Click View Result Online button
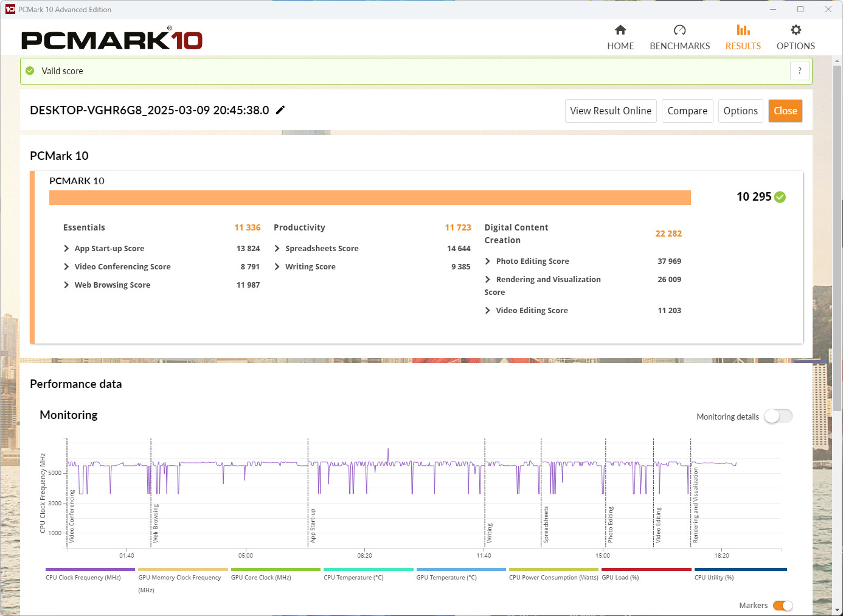 coord(611,111)
